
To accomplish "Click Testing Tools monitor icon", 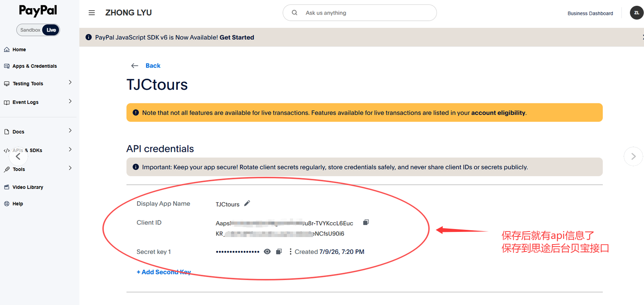I will point(7,84).
